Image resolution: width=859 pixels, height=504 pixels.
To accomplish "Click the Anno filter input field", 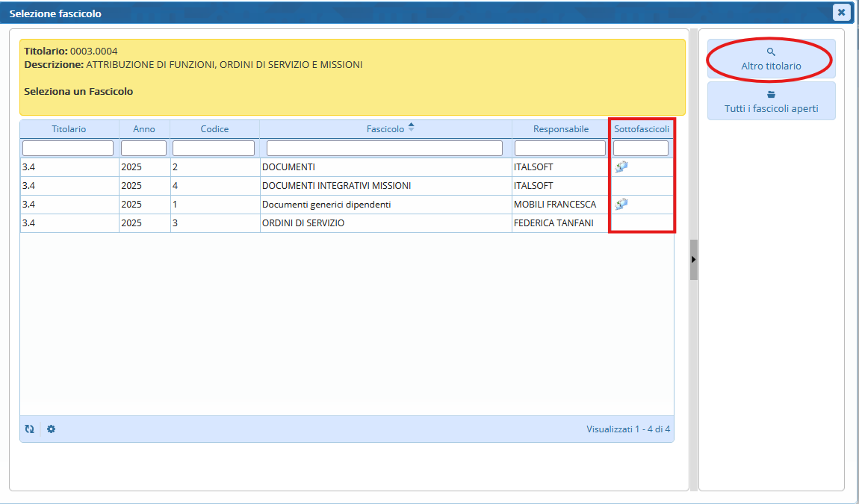I will [x=144, y=148].
